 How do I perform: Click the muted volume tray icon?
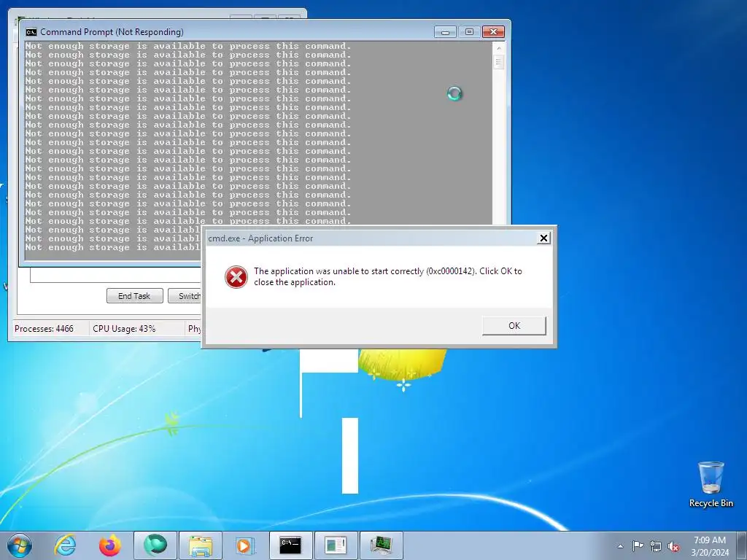(673, 546)
